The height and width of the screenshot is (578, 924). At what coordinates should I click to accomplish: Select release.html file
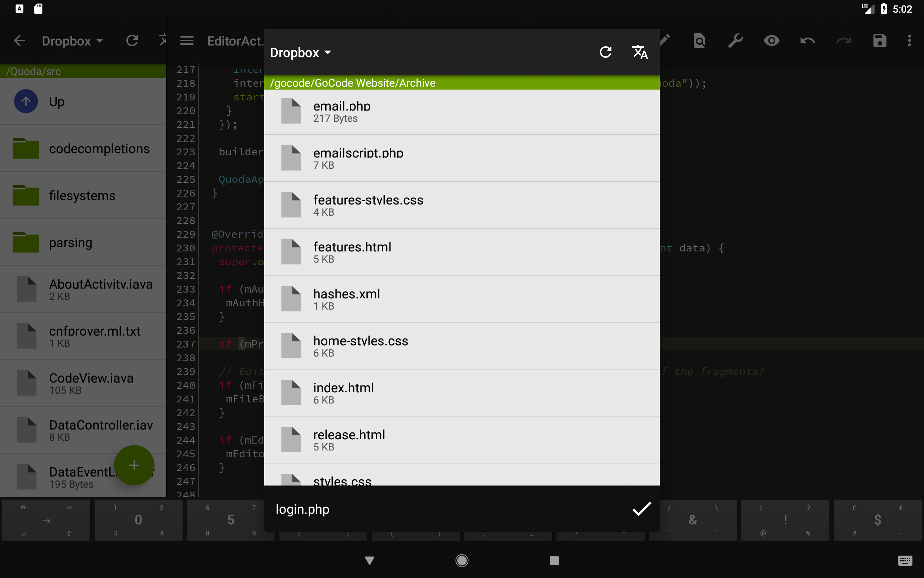462,440
